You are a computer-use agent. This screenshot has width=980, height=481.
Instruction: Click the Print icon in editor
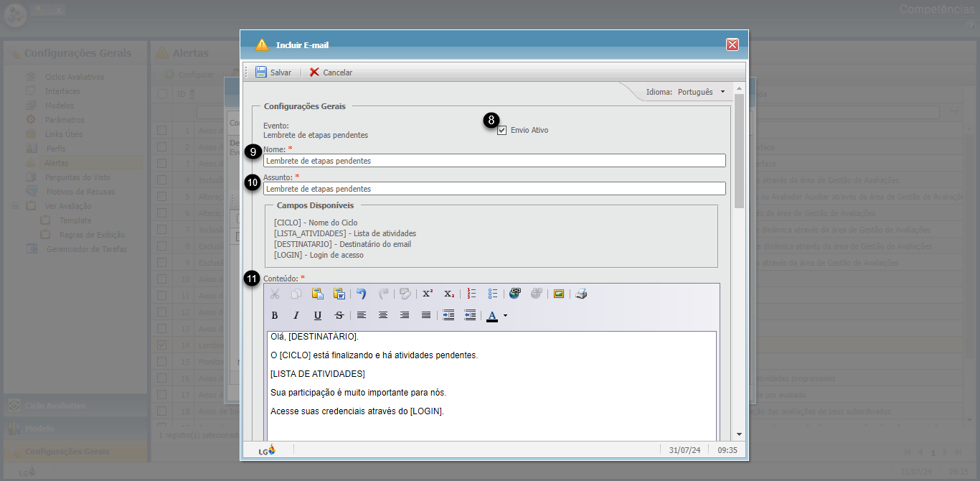pyautogui.click(x=581, y=294)
